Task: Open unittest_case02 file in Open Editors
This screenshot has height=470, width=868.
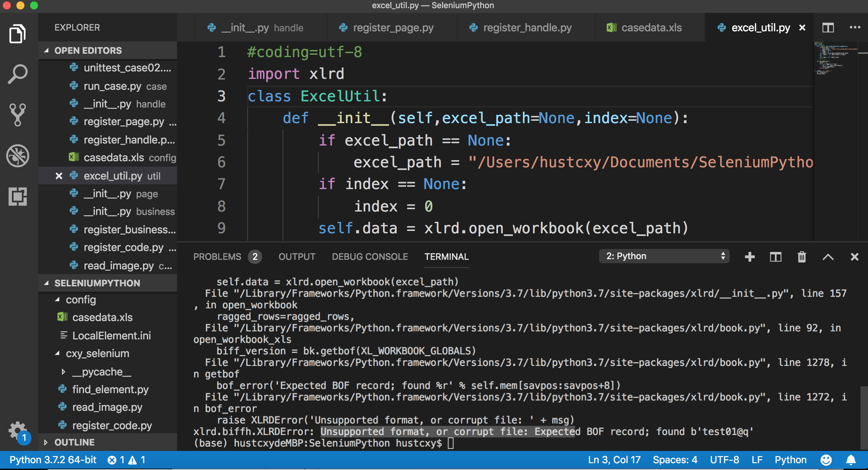Action: pyautogui.click(x=108, y=68)
